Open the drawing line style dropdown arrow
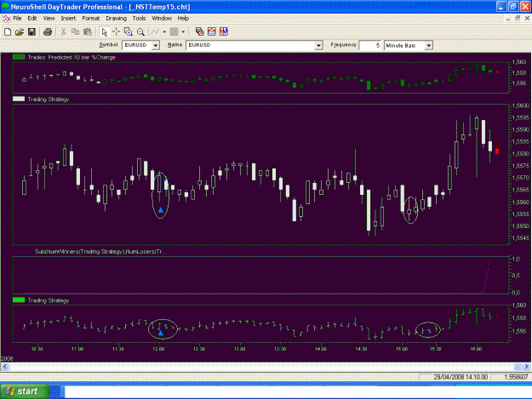Screen dimensions: 532x399 click(164, 31)
